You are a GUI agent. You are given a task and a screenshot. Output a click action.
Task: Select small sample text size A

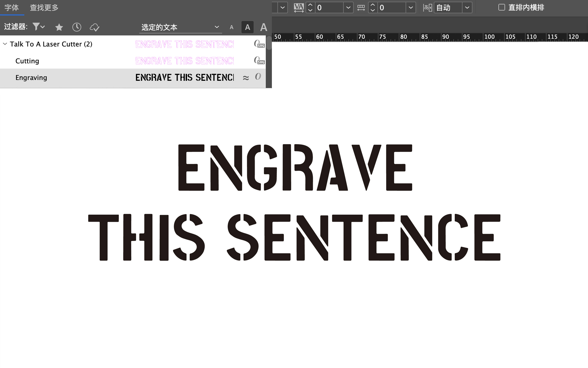click(x=232, y=27)
